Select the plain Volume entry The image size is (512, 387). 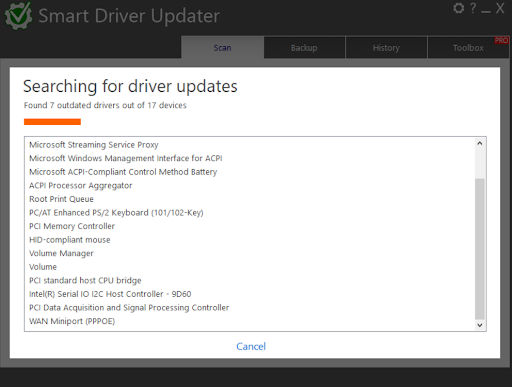coord(43,267)
